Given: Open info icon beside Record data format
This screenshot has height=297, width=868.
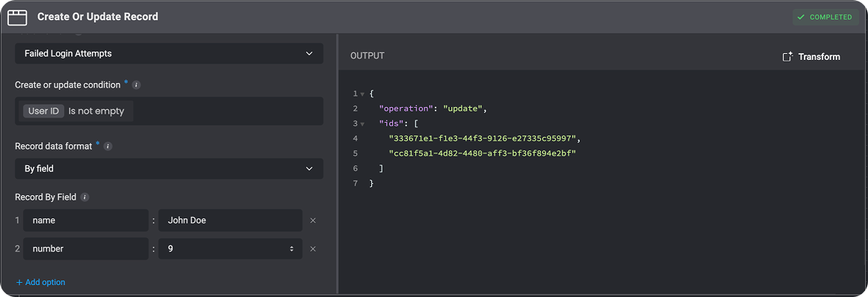Looking at the screenshot, I should (x=108, y=147).
